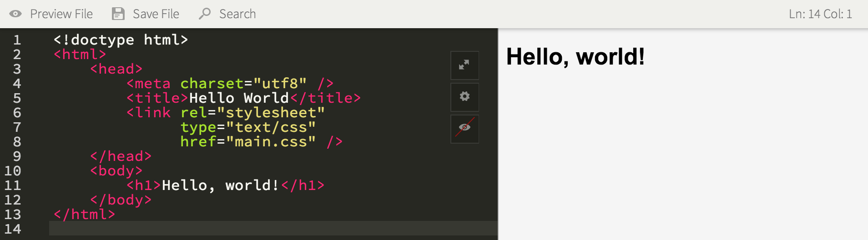Click line number 10 in gutter
The width and height of the screenshot is (868, 240).
tap(13, 171)
